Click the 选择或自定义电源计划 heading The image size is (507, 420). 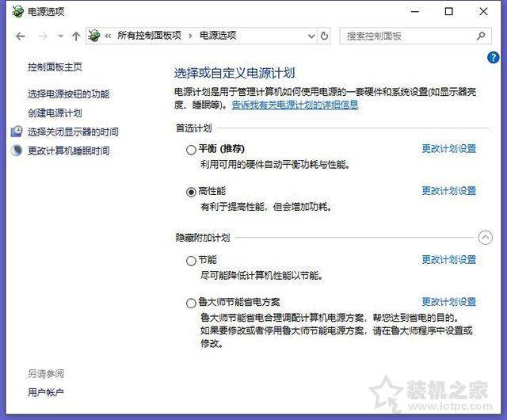point(234,73)
